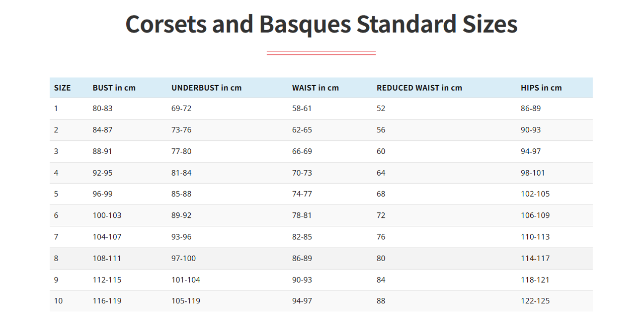Click the UNDERBUST in cm column header

click(206, 88)
